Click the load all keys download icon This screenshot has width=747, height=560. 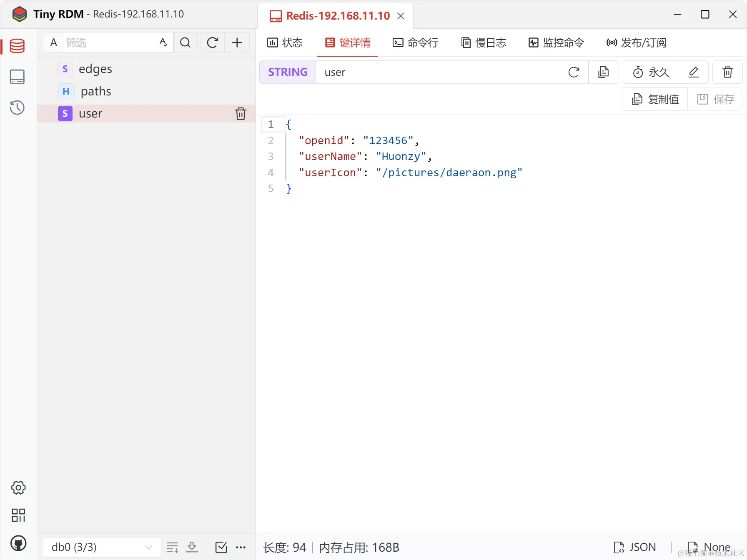tap(192, 547)
